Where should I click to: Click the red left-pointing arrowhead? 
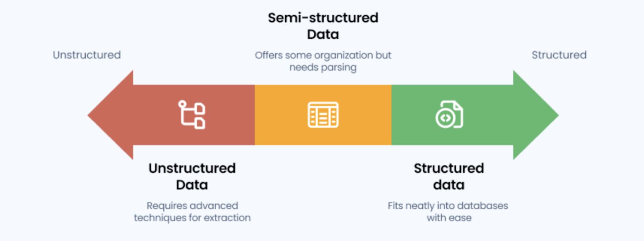coord(112,115)
